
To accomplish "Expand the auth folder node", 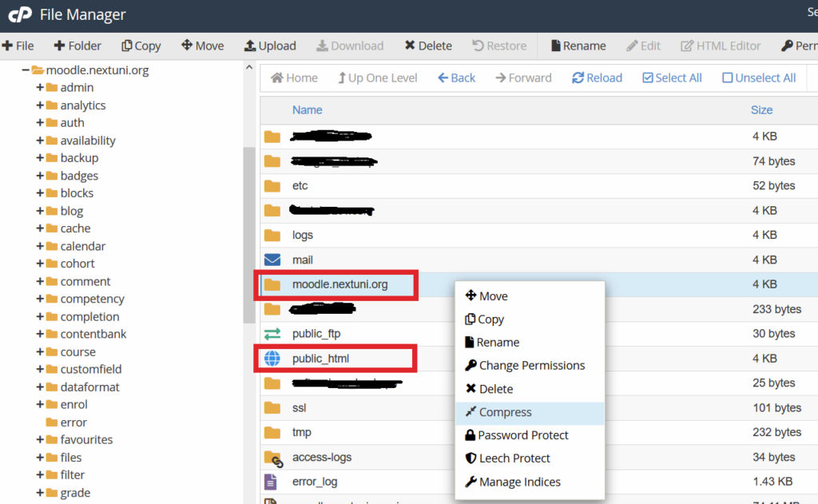I will tap(40, 123).
